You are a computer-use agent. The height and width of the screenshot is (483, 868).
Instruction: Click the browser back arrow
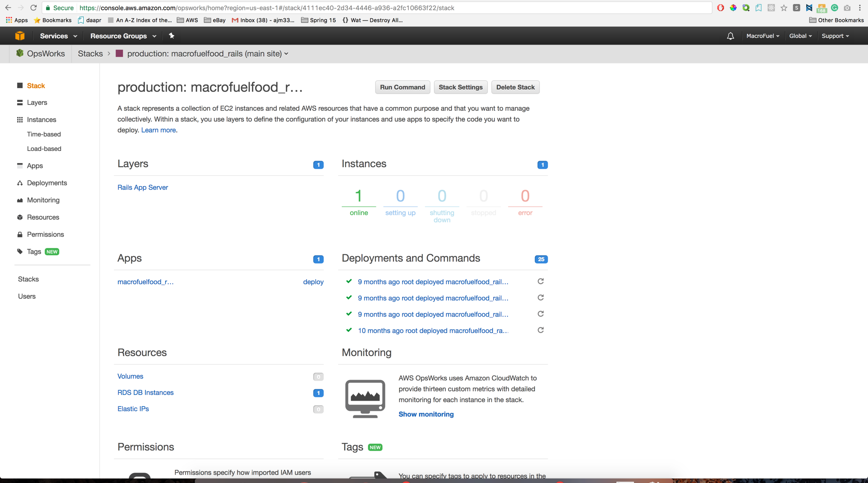(8, 8)
